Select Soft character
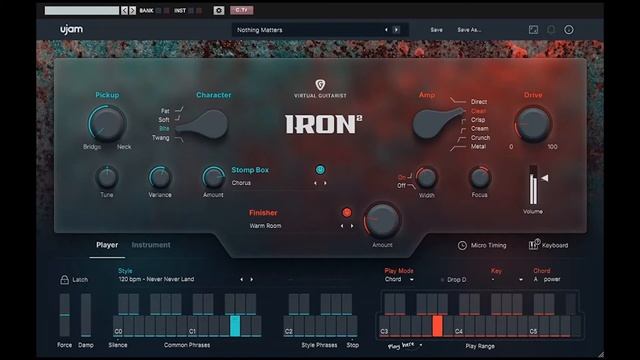The height and width of the screenshot is (360, 640). [164, 120]
